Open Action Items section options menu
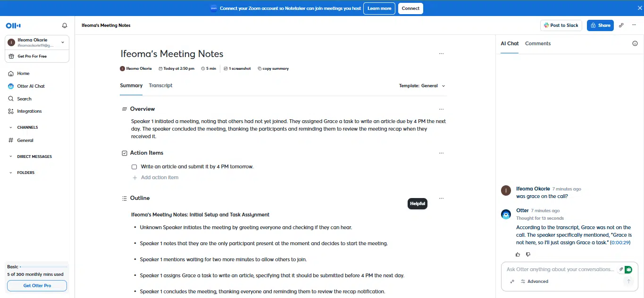This screenshot has height=298, width=644. [441, 153]
